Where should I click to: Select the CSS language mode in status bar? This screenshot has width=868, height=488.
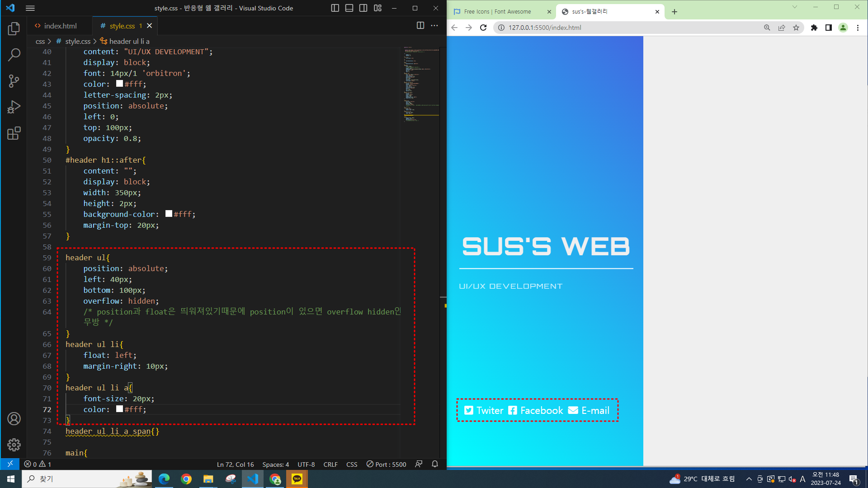pyautogui.click(x=351, y=465)
